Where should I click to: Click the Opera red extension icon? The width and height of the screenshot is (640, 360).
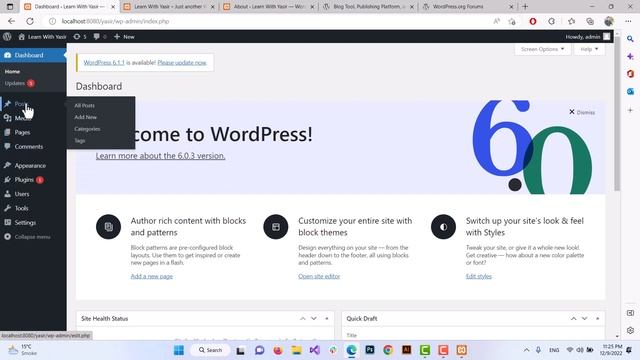click(533, 21)
